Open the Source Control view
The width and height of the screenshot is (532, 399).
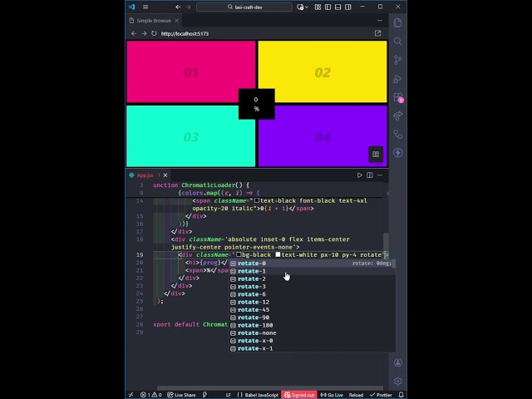(398, 60)
